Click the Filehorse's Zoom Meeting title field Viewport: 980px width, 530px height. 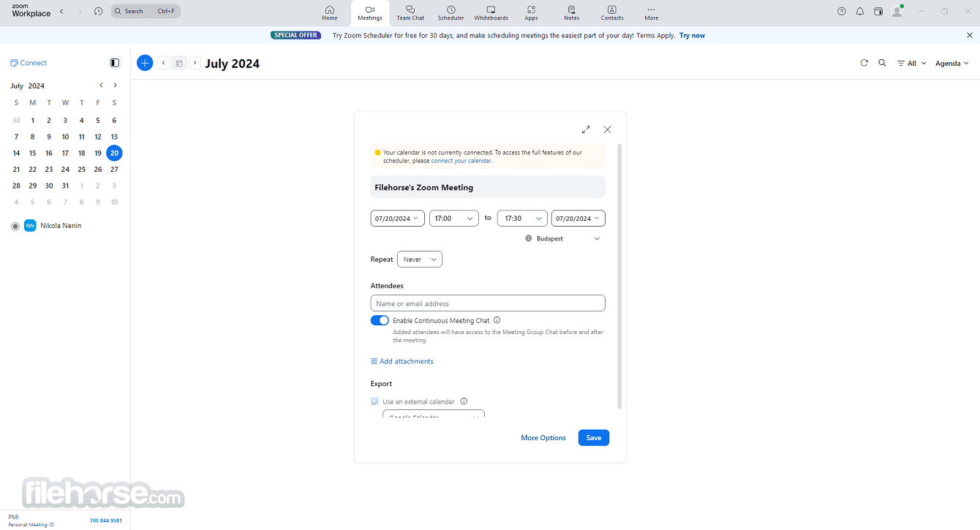[488, 187]
